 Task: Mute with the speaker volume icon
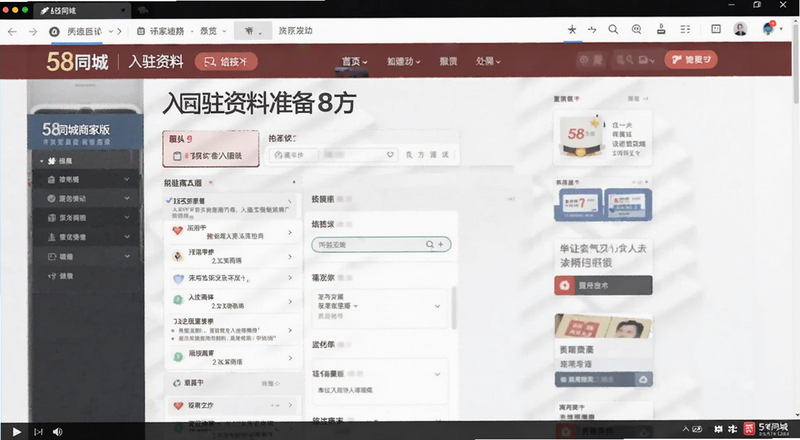[x=57, y=432]
